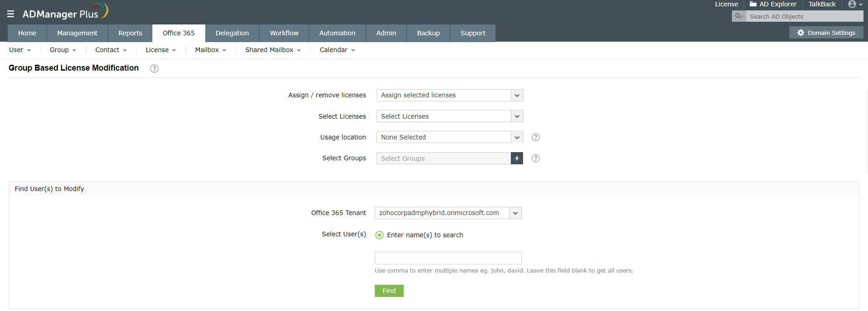Click the user name search text box

coord(448,258)
